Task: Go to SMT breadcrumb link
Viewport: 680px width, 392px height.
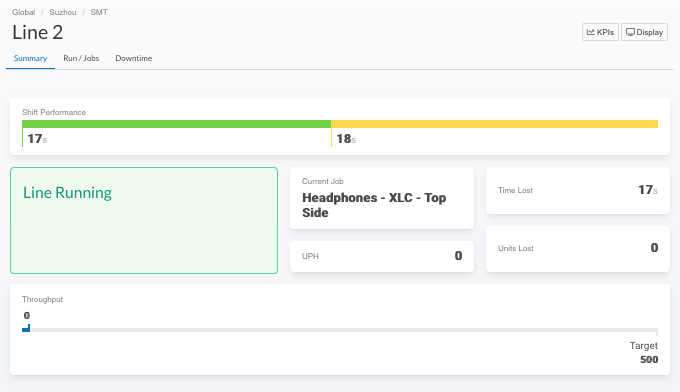Action: (99, 12)
